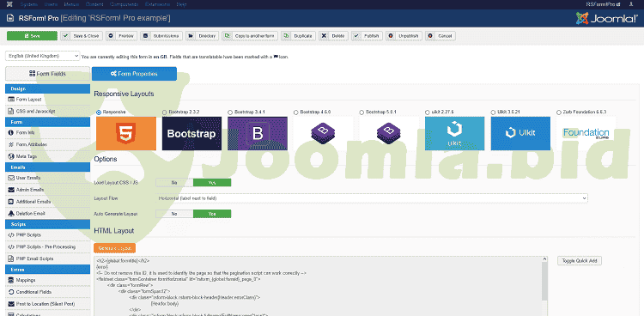The width and height of the screenshot is (644, 316).
Task: Open the Content menu
Action: coord(94,4)
